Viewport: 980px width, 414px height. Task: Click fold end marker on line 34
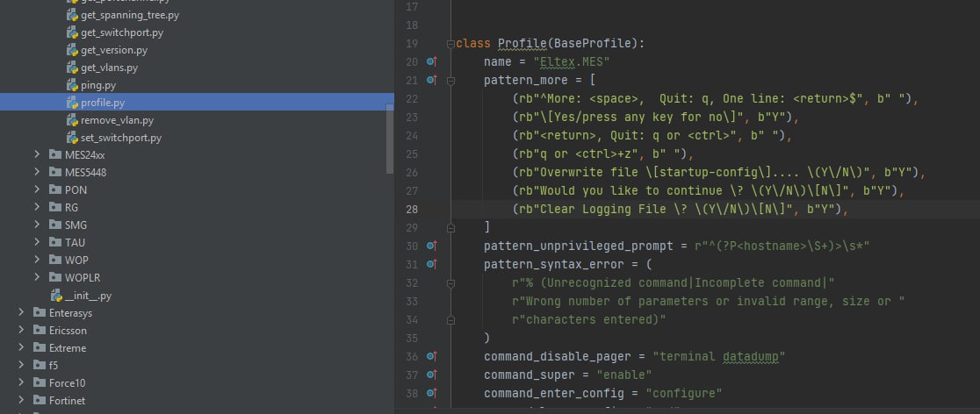(x=450, y=320)
